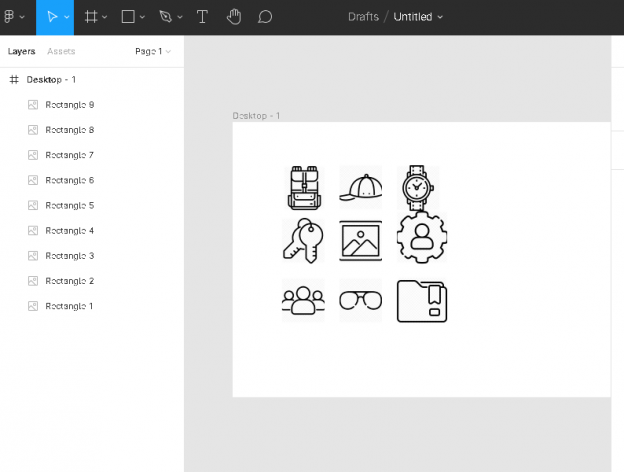Click the backpack icon on canvas
This screenshot has width=624, height=472.
pyautogui.click(x=303, y=187)
